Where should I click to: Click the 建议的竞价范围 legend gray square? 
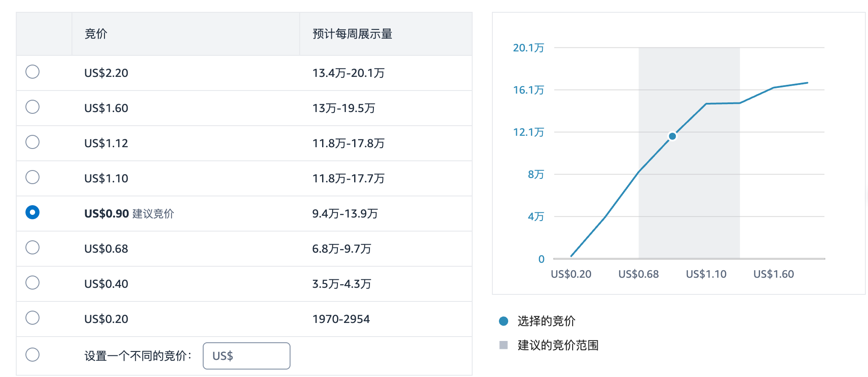pos(504,345)
